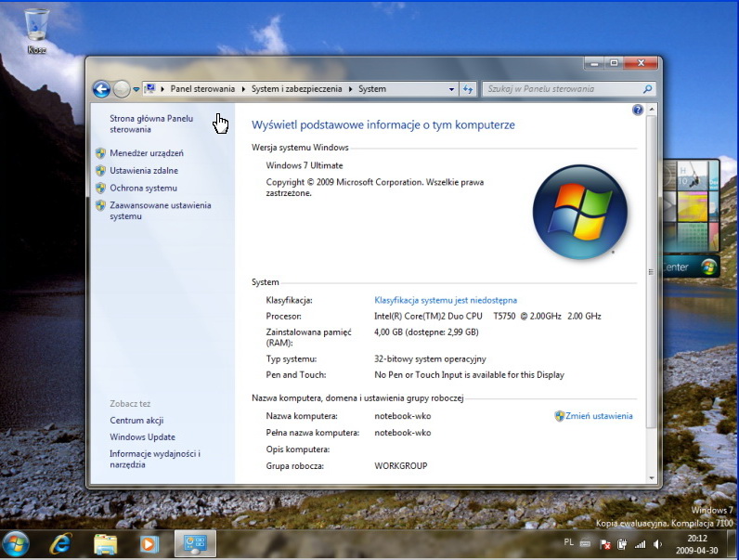Launch Windows Media Player from taskbar

click(x=149, y=544)
